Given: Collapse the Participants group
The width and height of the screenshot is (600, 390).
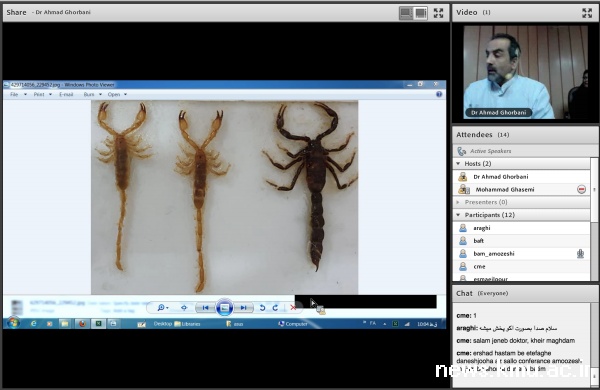Looking at the screenshot, I should pos(458,215).
